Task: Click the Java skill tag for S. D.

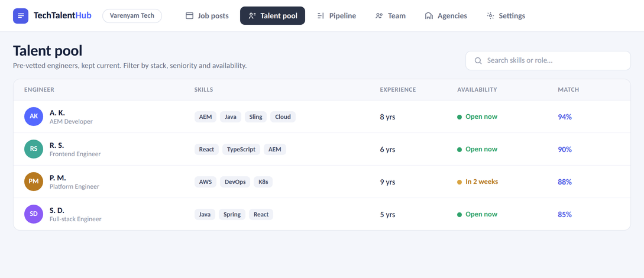Action: (205, 214)
